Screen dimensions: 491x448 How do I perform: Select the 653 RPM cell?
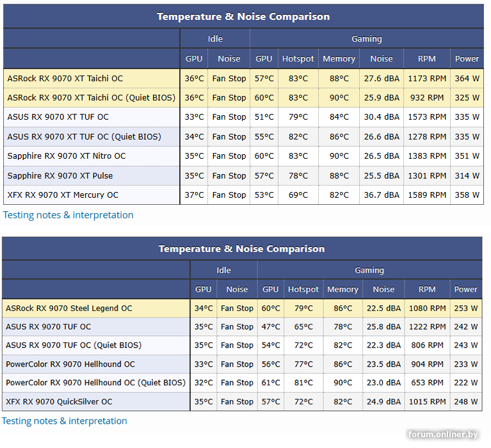click(427, 383)
